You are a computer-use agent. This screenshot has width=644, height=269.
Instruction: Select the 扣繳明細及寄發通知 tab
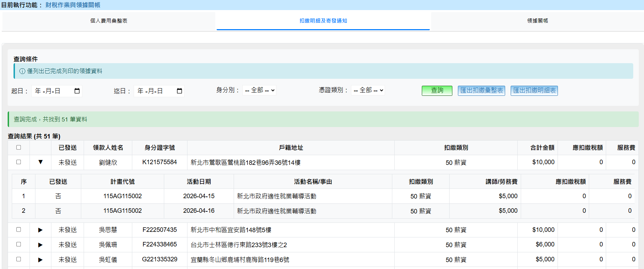323,21
